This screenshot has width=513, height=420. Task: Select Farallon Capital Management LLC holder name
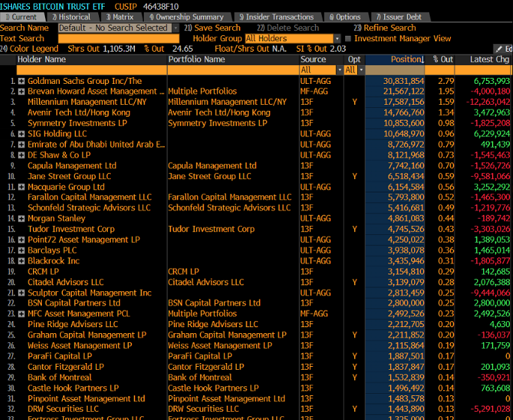tap(90, 197)
